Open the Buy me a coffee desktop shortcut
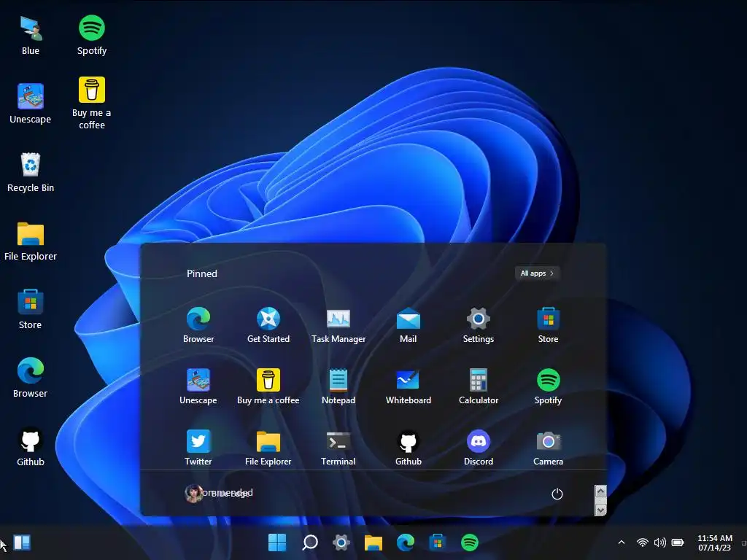The height and width of the screenshot is (560, 747). (92, 104)
